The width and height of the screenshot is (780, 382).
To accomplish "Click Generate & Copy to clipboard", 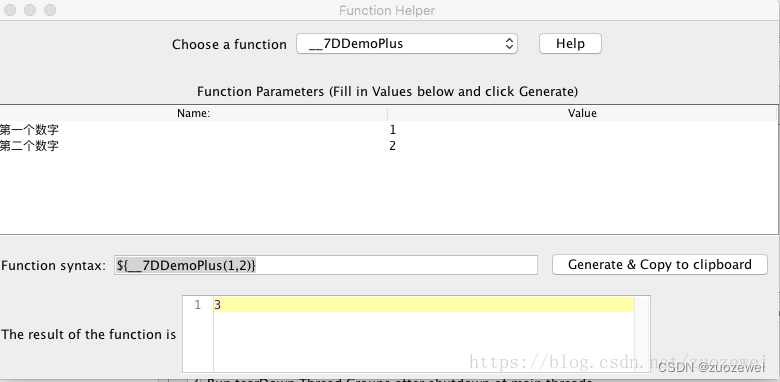I will pyautogui.click(x=660, y=265).
